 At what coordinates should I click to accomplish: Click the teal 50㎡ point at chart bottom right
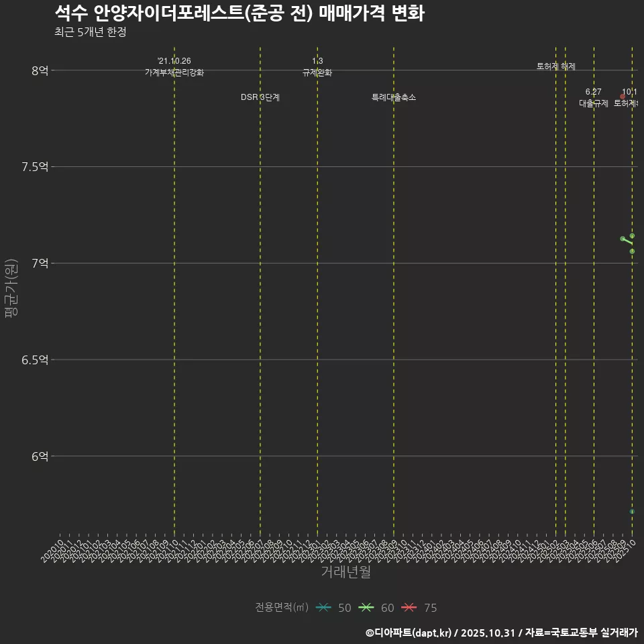(x=631, y=510)
